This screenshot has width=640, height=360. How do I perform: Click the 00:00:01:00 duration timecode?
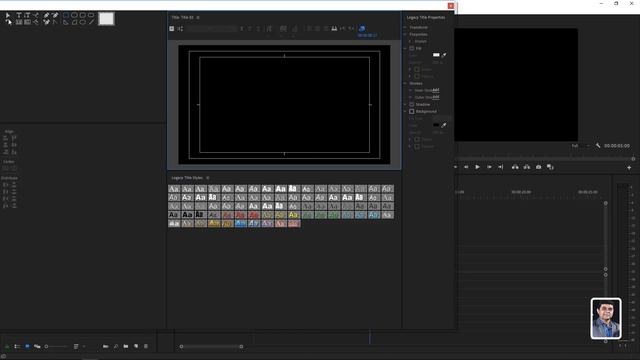pos(616,146)
